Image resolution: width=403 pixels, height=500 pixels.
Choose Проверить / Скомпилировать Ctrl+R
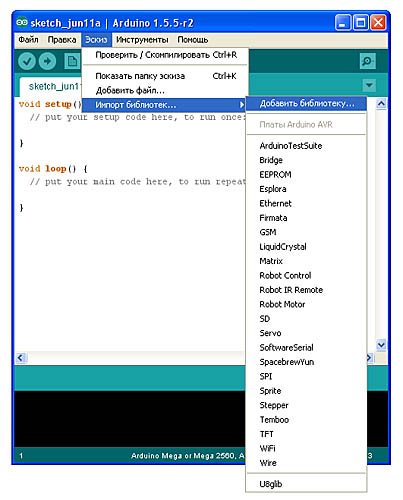coord(165,55)
